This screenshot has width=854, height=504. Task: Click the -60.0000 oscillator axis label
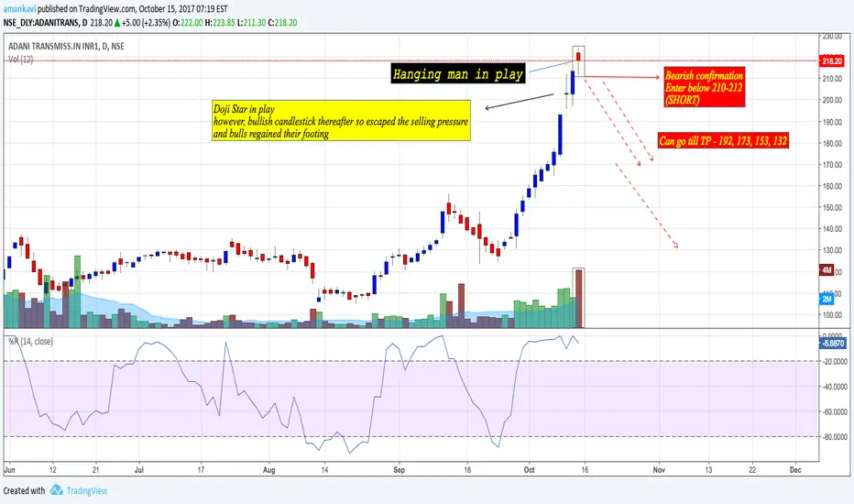pos(835,412)
